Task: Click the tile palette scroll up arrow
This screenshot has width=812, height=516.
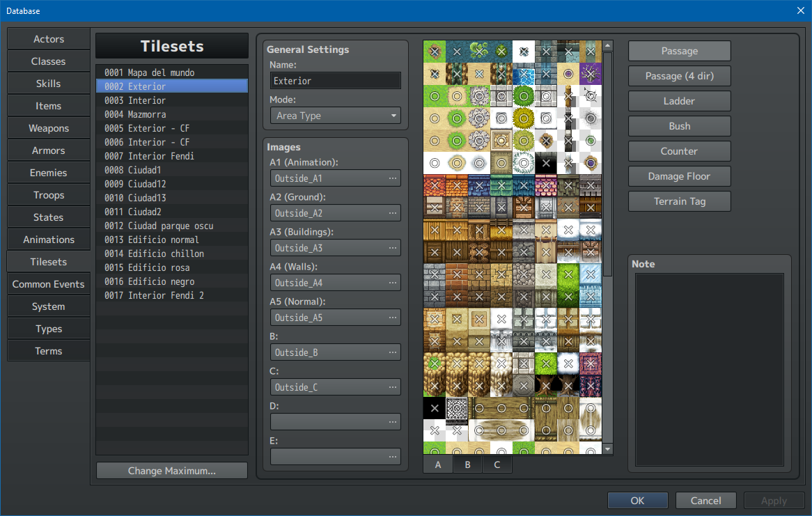Action: pos(608,46)
